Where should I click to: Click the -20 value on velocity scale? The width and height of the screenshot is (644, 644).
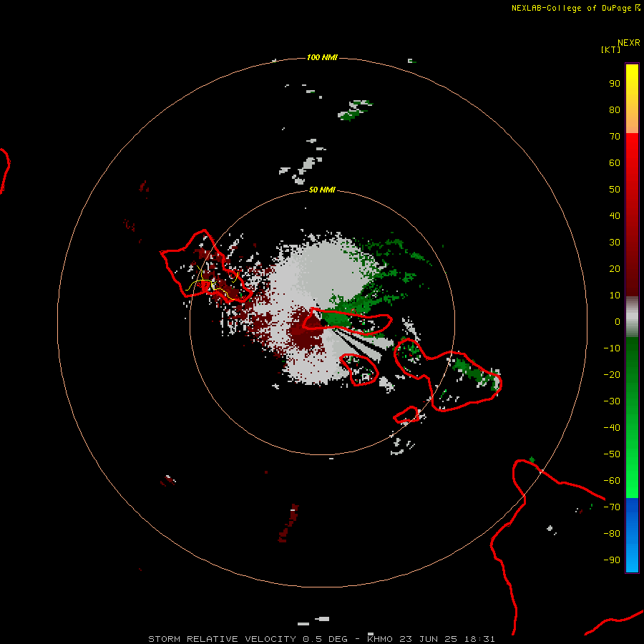coord(612,374)
